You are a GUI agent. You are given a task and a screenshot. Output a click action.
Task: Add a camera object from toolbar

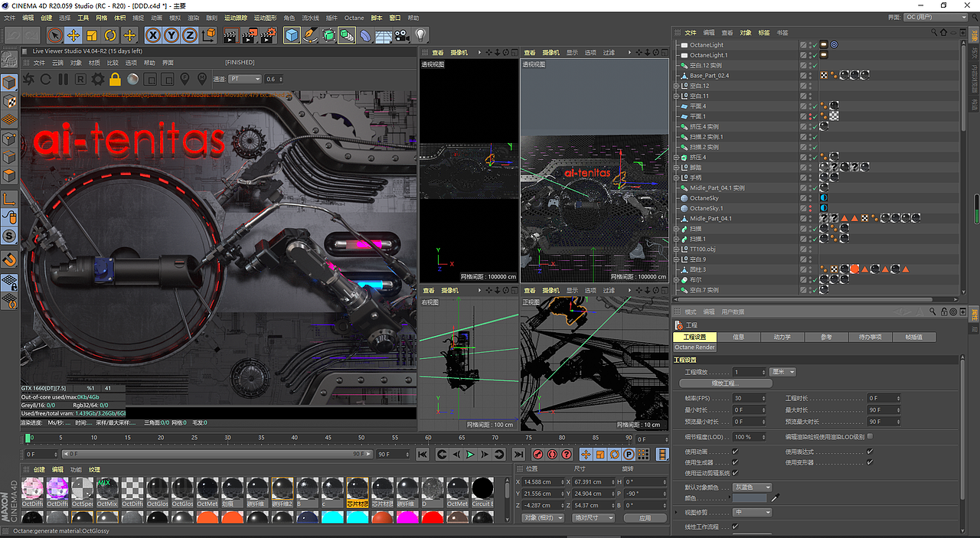[402, 35]
